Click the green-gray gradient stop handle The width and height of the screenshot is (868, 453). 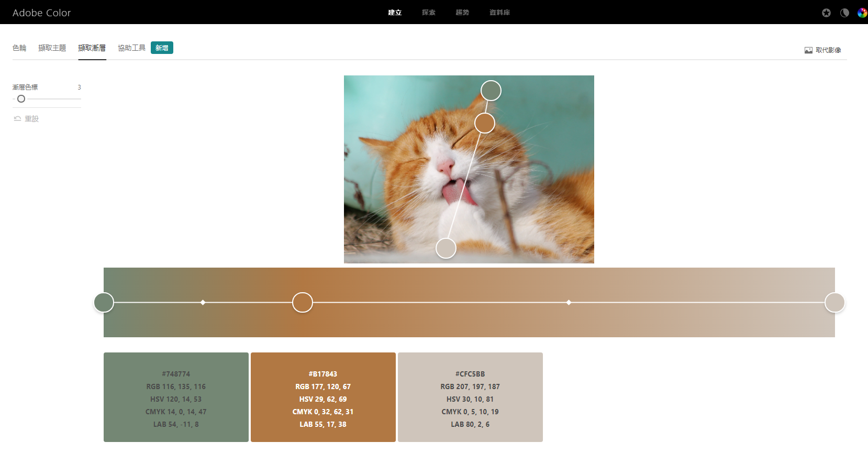pos(104,302)
